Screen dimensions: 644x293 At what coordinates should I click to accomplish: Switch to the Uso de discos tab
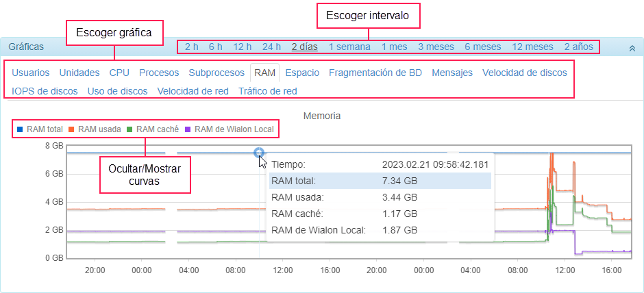click(x=117, y=90)
